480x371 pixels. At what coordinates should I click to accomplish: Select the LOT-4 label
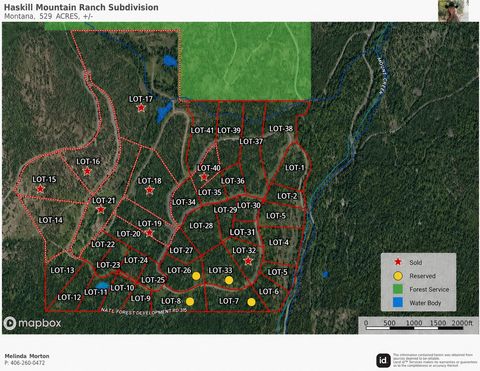point(279,242)
